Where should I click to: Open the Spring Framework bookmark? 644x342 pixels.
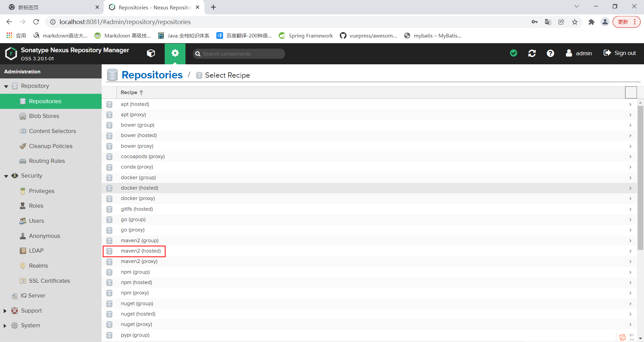pyautogui.click(x=306, y=36)
